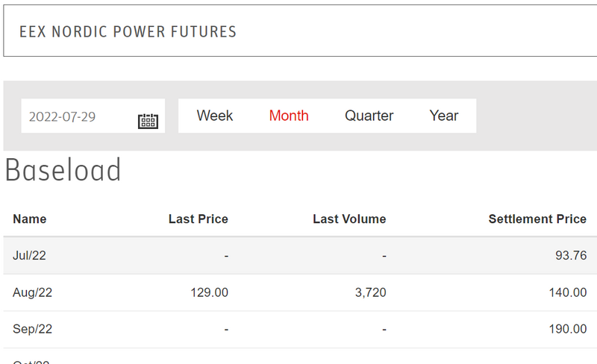Select the Month tab
This screenshot has width=597, height=364.
289,116
